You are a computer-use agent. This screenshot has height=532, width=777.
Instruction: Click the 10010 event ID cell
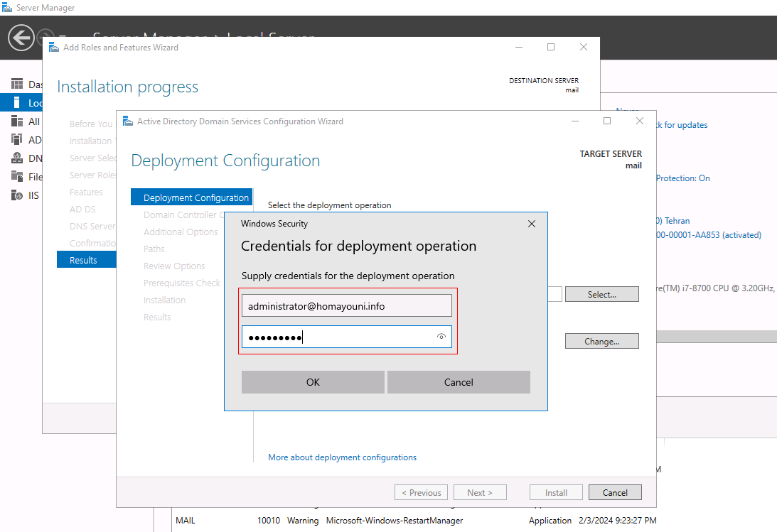(269, 521)
